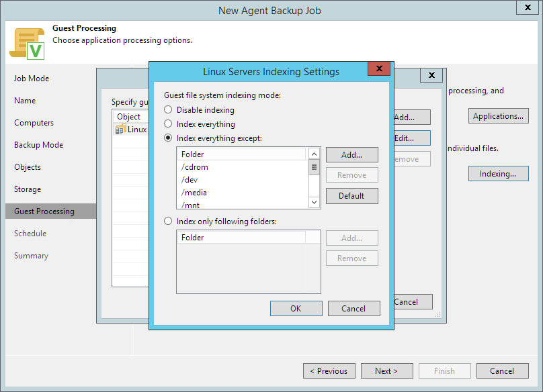Select the /media folder in exclusion list
Image resolution: width=543 pixels, height=392 pixels.
tap(194, 193)
